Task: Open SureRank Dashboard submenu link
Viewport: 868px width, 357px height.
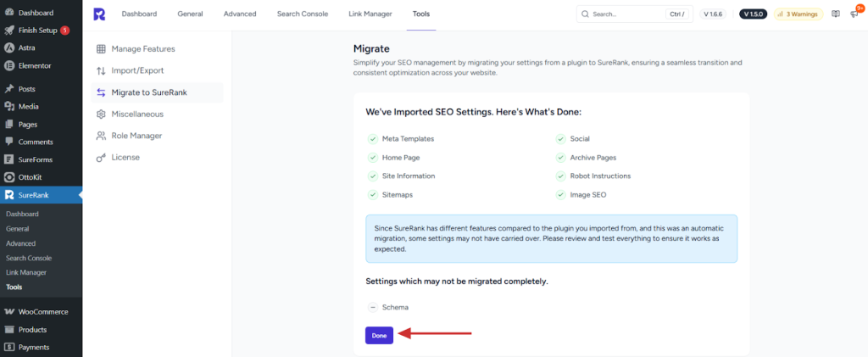Action: [22, 215]
